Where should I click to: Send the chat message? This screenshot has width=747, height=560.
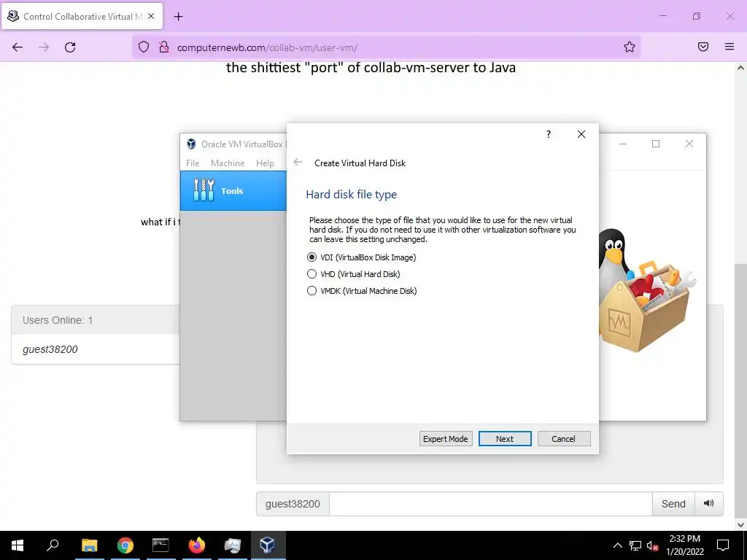click(x=673, y=504)
